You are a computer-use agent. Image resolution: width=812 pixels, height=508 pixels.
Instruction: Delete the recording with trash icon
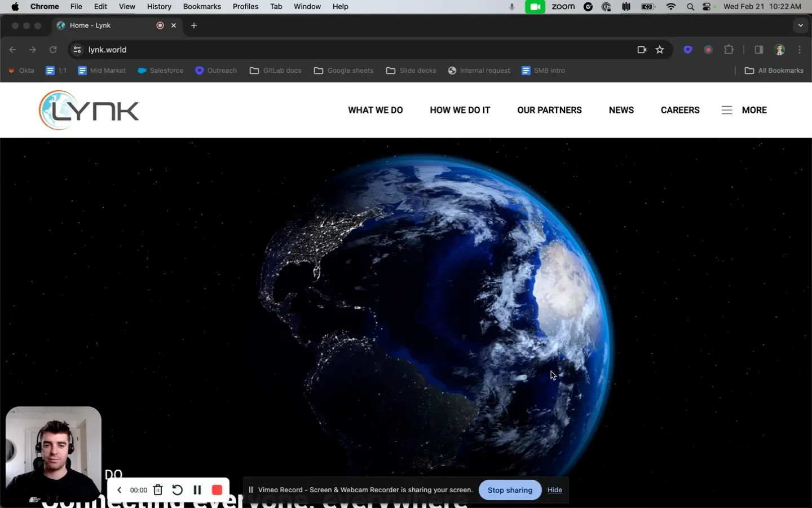[158, 490]
